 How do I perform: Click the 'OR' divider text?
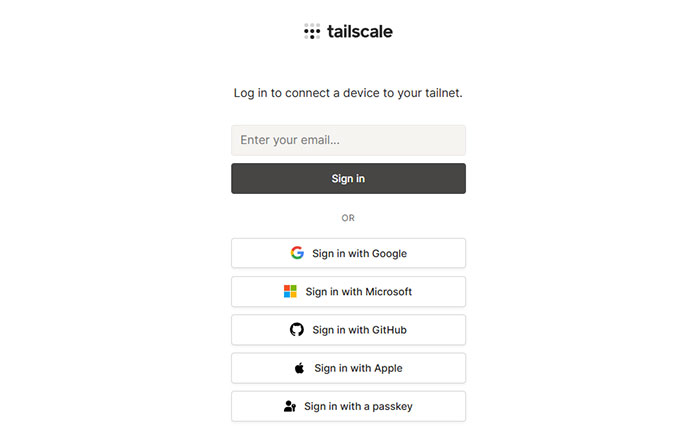pyautogui.click(x=348, y=217)
